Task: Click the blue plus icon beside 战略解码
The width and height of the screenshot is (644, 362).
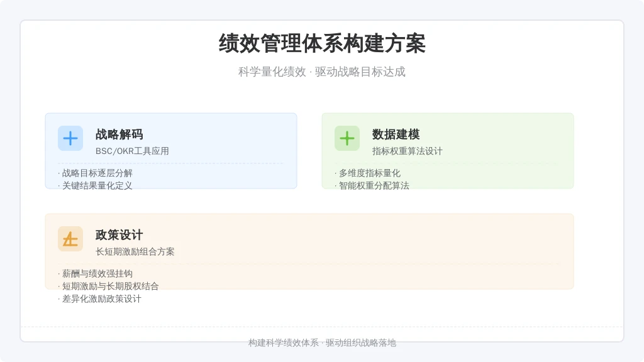Action: point(70,138)
